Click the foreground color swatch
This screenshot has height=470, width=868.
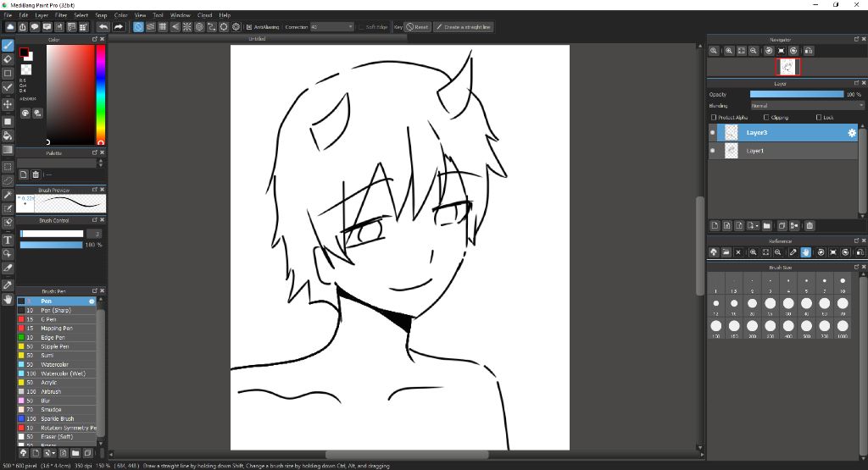(x=24, y=53)
